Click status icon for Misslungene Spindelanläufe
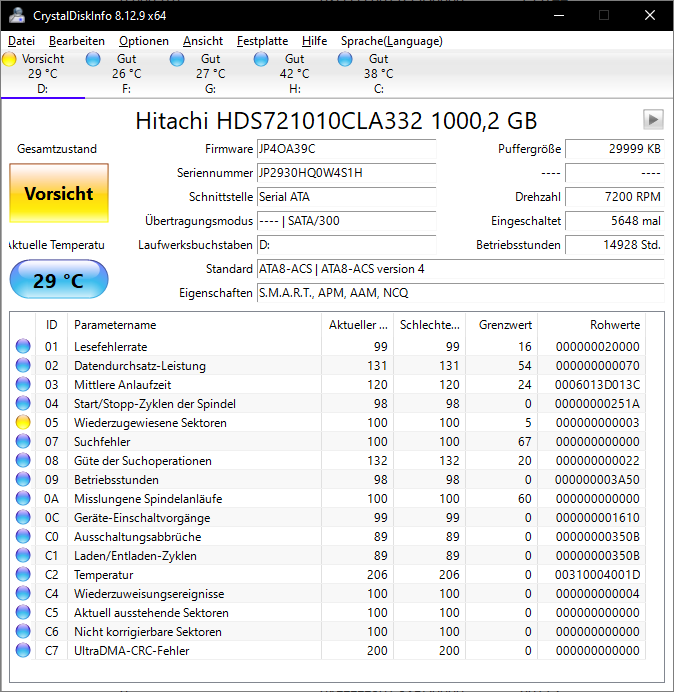The image size is (674, 692). pos(23,498)
